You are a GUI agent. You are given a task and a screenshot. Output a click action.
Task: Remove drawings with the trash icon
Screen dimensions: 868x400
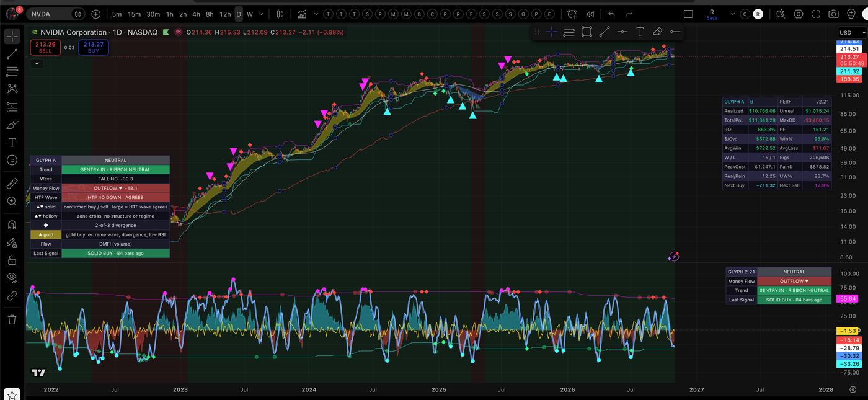(x=12, y=319)
